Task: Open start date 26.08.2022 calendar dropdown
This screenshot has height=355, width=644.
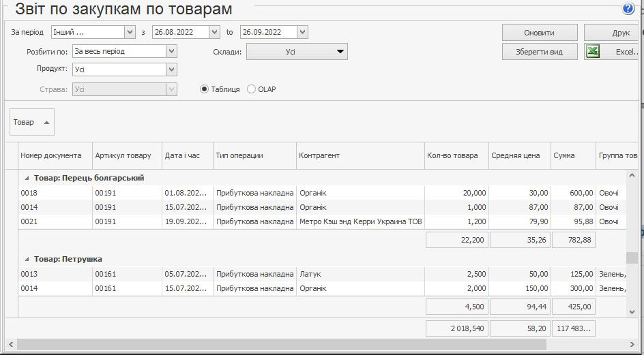Action: [x=214, y=32]
